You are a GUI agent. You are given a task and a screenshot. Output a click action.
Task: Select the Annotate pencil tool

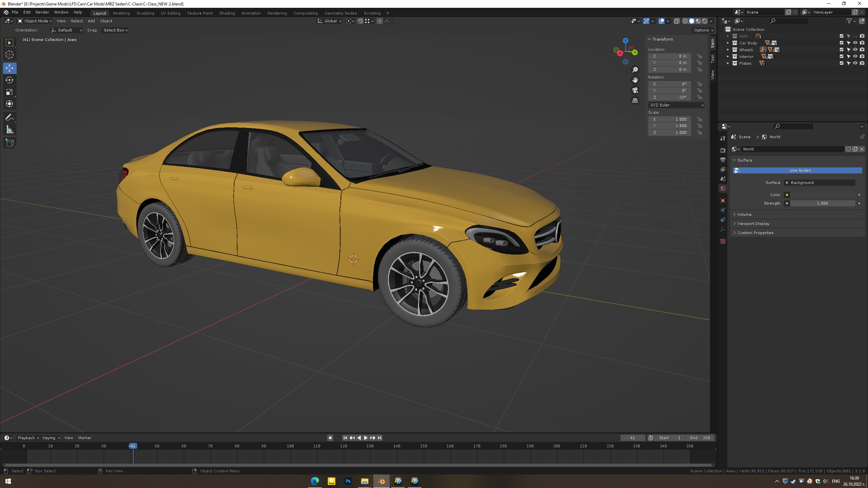click(9, 118)
